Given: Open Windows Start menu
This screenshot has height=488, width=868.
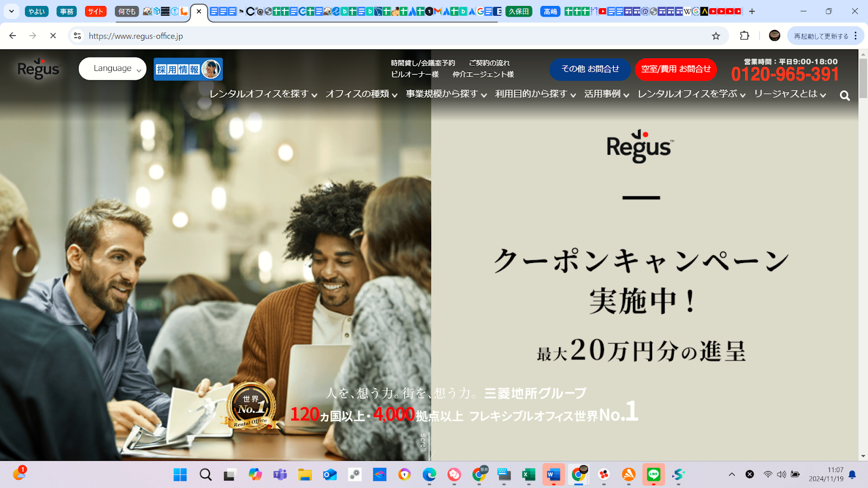Looking at the screenshot, I should (180, 475).
